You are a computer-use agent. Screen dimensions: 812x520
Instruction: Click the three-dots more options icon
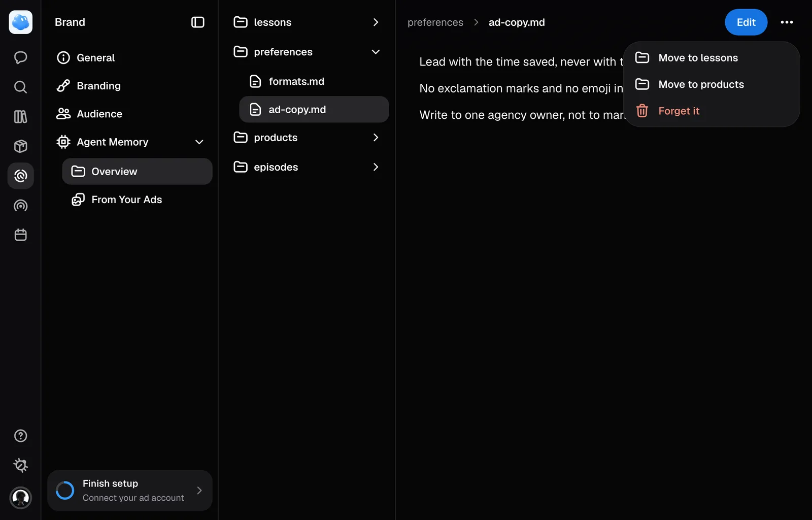click(787, 22)
